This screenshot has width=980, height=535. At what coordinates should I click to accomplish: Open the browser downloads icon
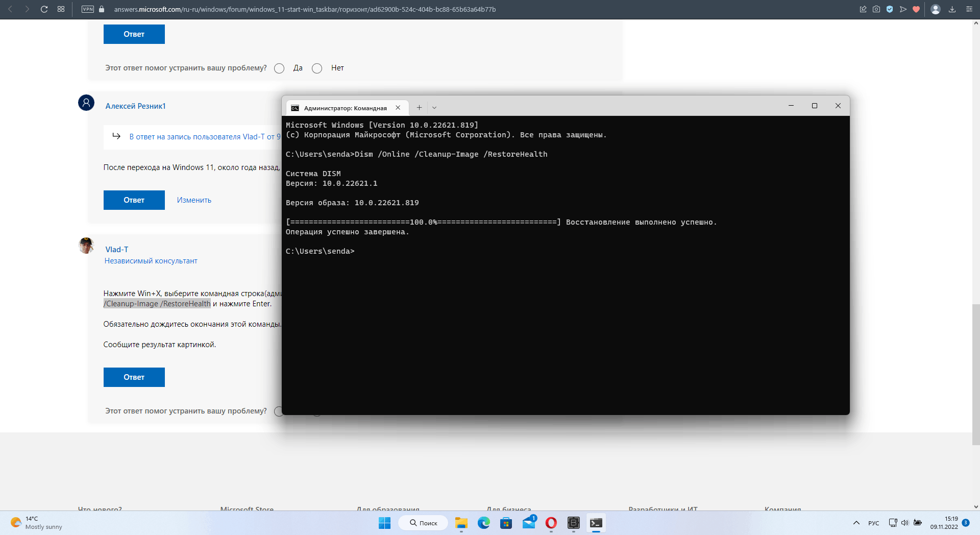point(952,9)
